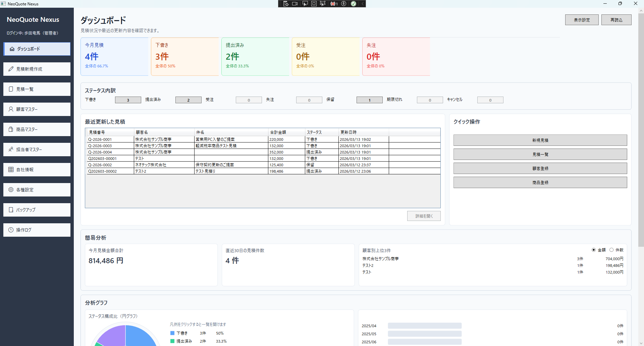
Task: Sort by the 合計金額 column header
Action: pyautogui.click(x=286, y=132)
